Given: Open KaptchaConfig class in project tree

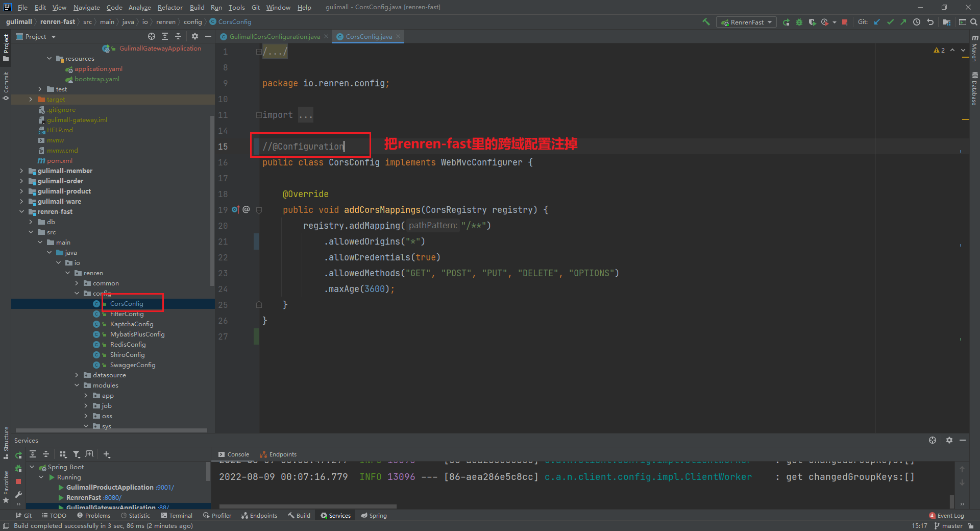Looking at the screenshot, I should pyautogui.click(x=131, y=324).
